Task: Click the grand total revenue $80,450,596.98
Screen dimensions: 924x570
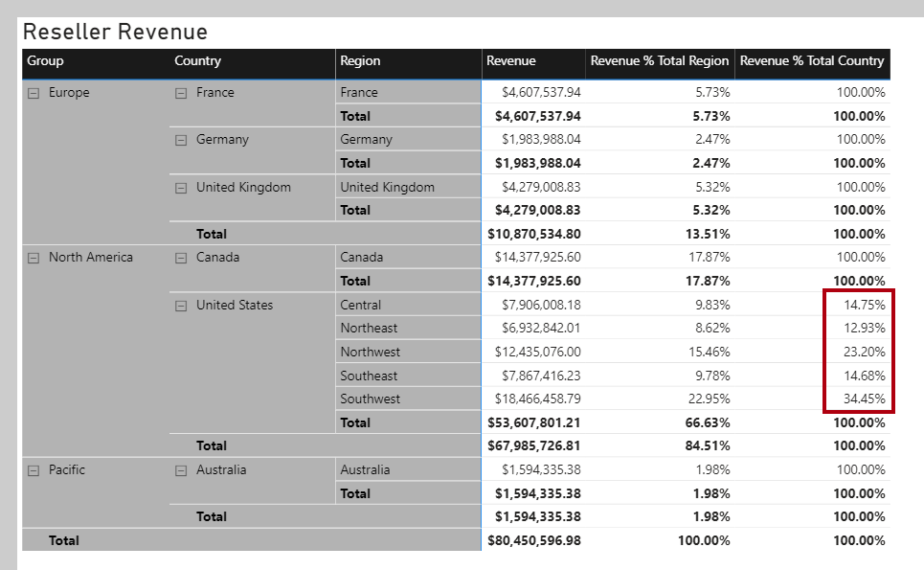Action: (538, 540)
